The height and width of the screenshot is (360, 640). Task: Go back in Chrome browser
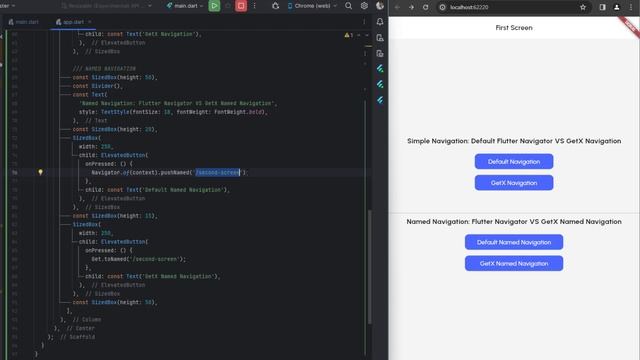click(397, 7)
